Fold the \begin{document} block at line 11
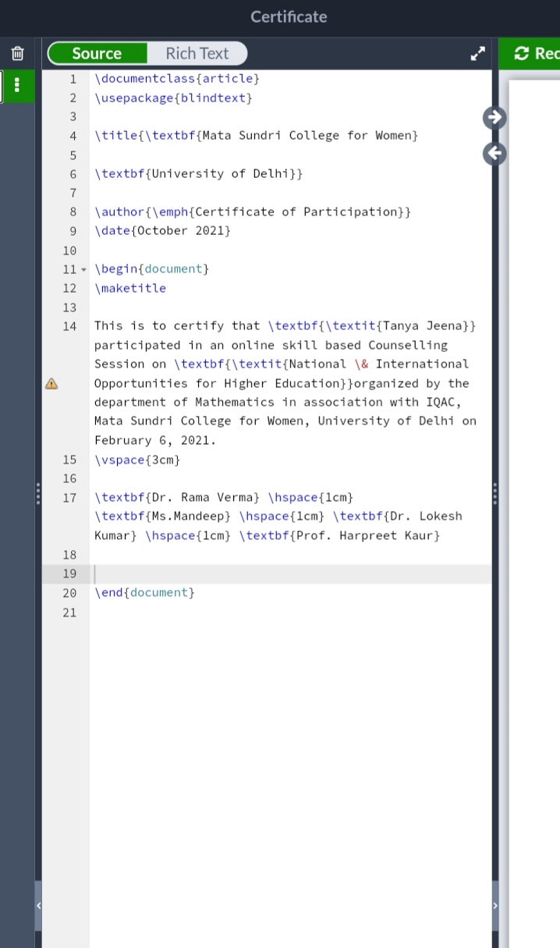560x948 pixels. [84, 269]
